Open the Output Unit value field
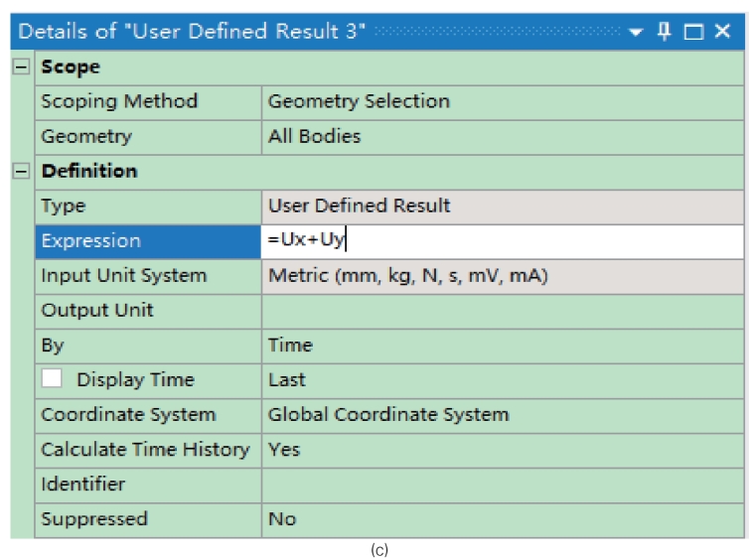The width and height of the screenshot is (751, 560). 503,311
